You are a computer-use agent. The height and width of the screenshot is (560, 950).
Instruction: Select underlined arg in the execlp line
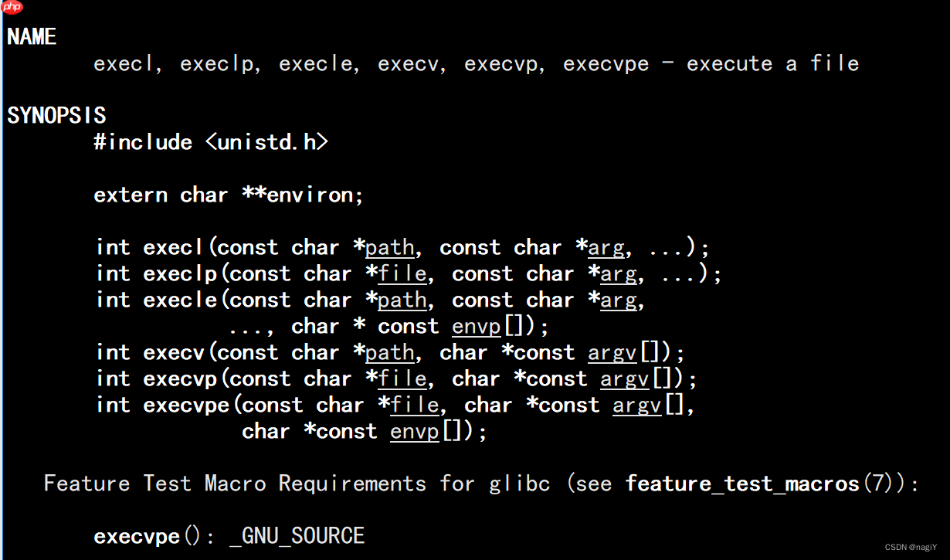pos(619,274)
